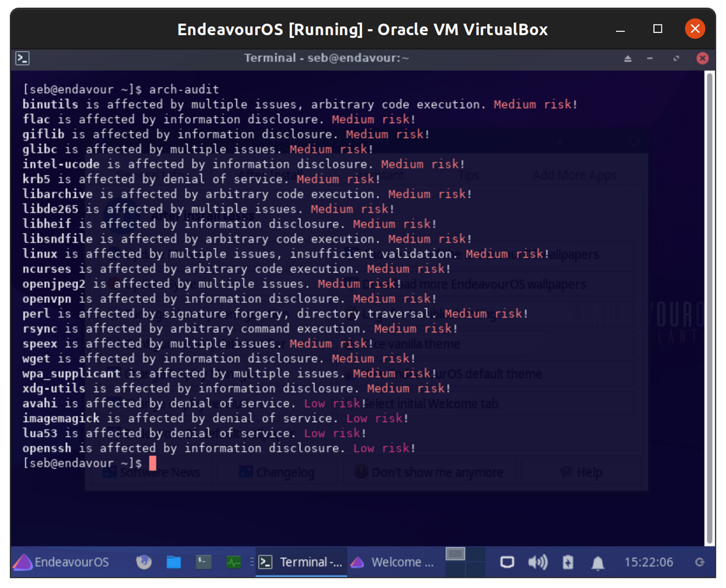Viewport: 726px width, 588px height.
Task: Click the active workspace in the switcher
Action: click(x=455, y=554)
